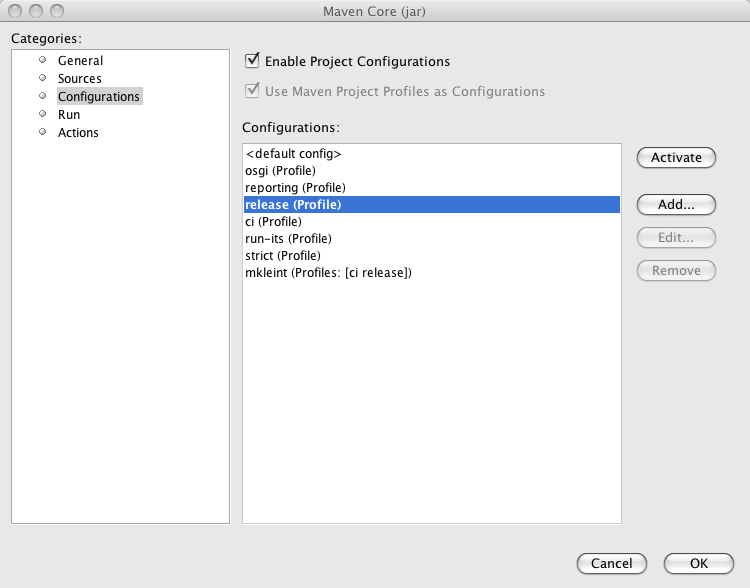750x588 pixels.
Task: Confirm the dialog with OK
Action: click(x=698, y=563)
